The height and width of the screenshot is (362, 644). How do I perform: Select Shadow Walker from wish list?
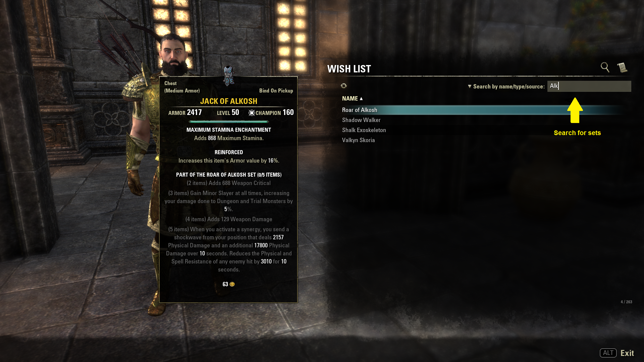pyautogui.click(x=361, y=120)
